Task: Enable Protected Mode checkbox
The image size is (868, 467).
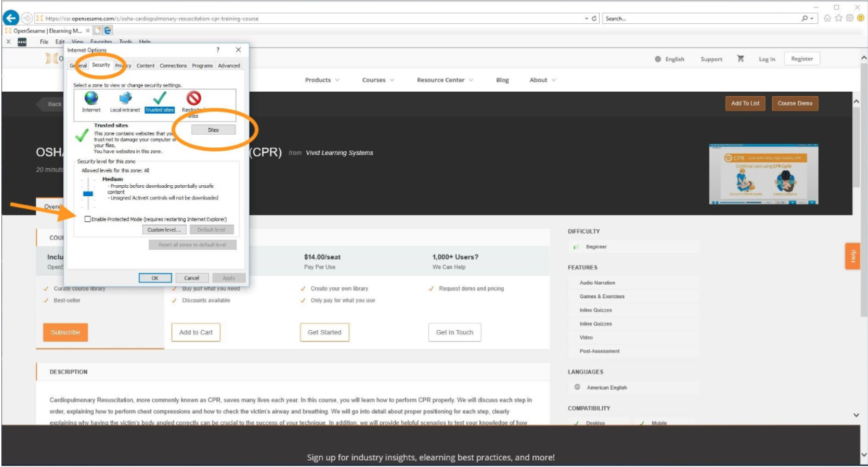Action: click(87, 219)
